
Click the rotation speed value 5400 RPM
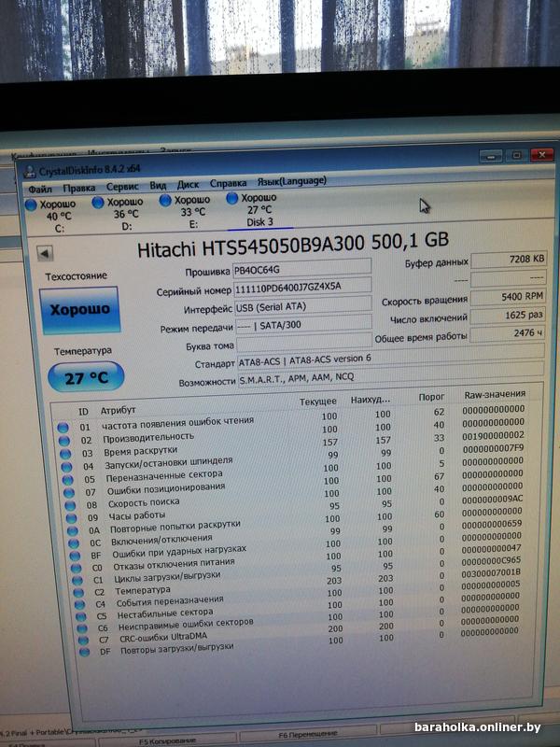point(508,296)
